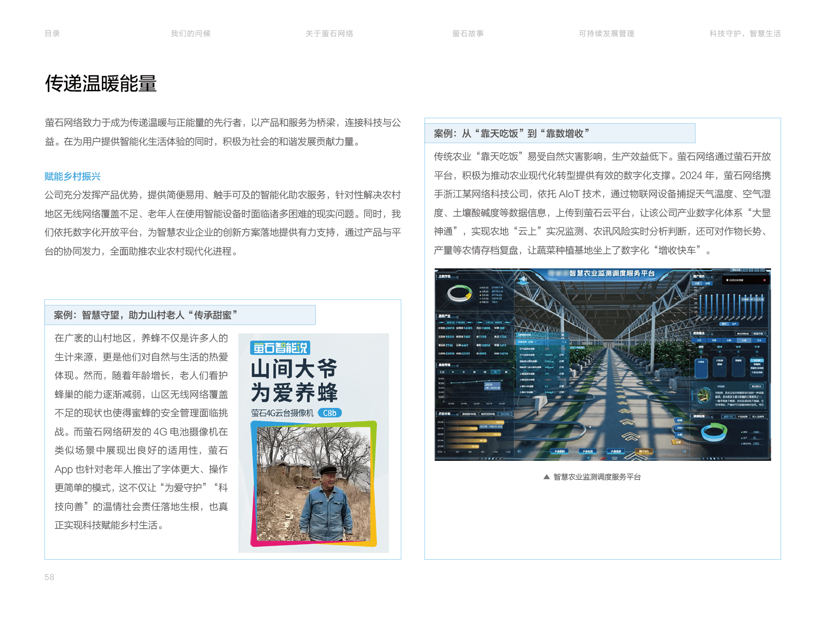Switch to 关于萤石网络 in top navigation

pos(329,33)
